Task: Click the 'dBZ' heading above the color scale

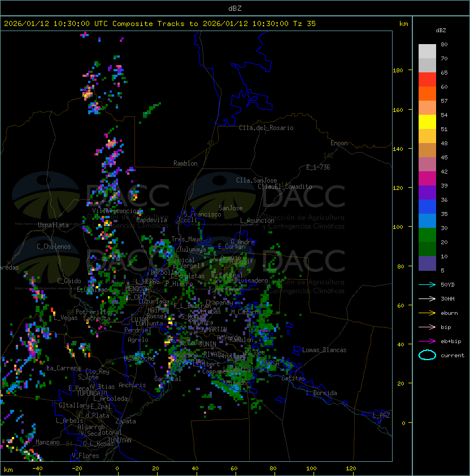Action: [441, 31]
